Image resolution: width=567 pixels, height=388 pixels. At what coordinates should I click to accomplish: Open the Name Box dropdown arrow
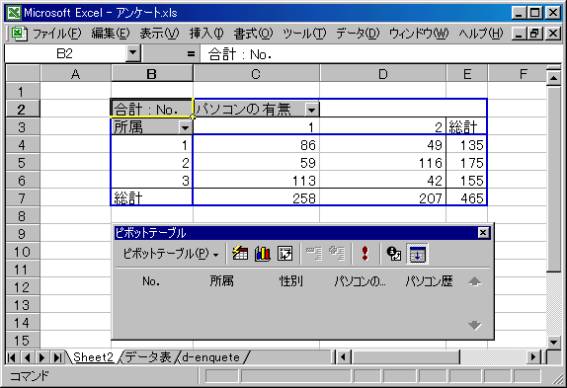[133, 54]
